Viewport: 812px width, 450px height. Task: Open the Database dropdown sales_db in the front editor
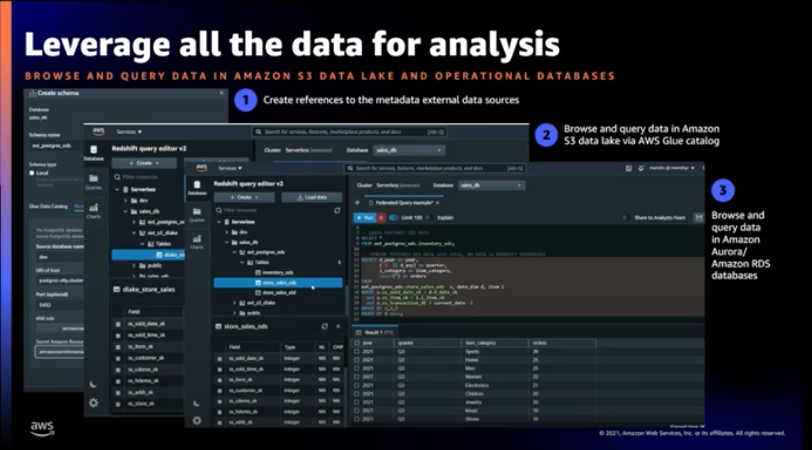[491, 185]
